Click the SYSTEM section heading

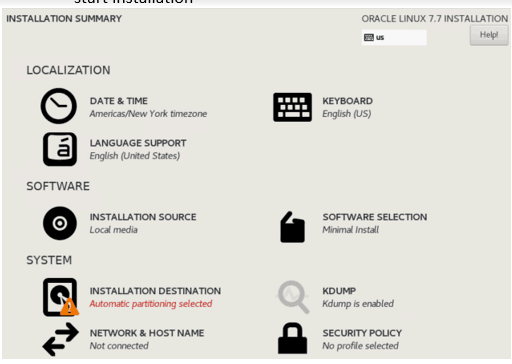(x=49, y=260)
